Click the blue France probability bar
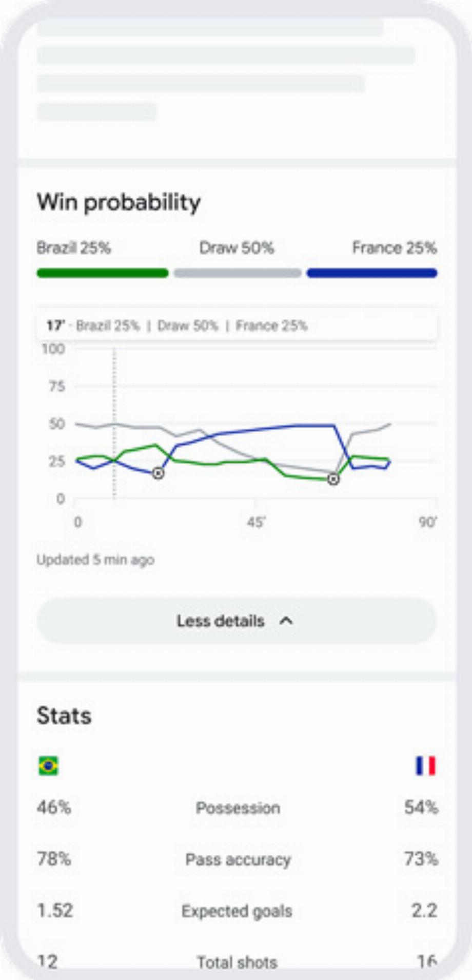Image resolution: width=472 pixels, height=980 pixels. [372, 273]
